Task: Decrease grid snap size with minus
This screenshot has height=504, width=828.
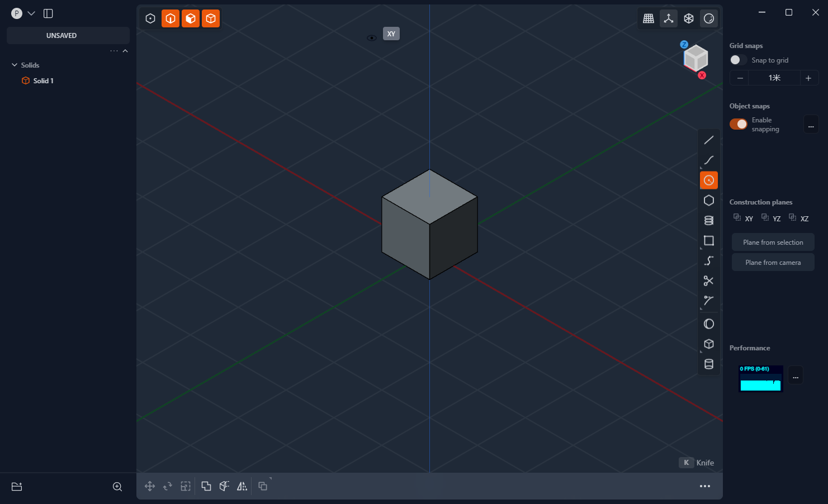Action: tap(740, 78)
